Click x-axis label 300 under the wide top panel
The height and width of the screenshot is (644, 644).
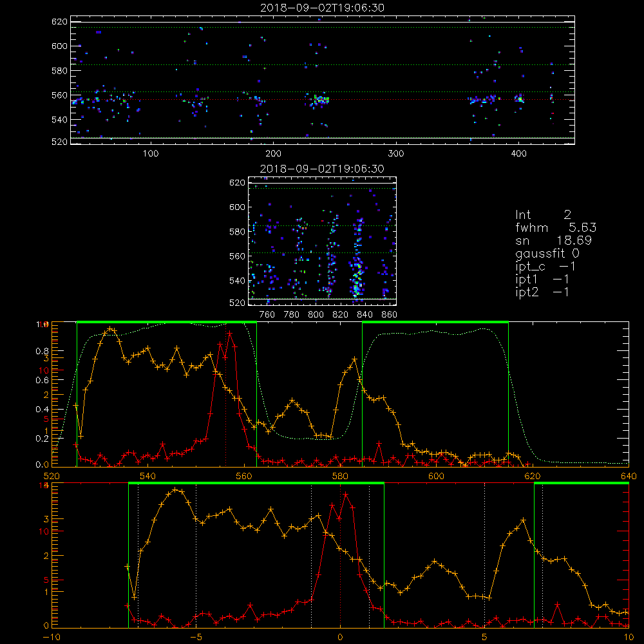point(396,154)
